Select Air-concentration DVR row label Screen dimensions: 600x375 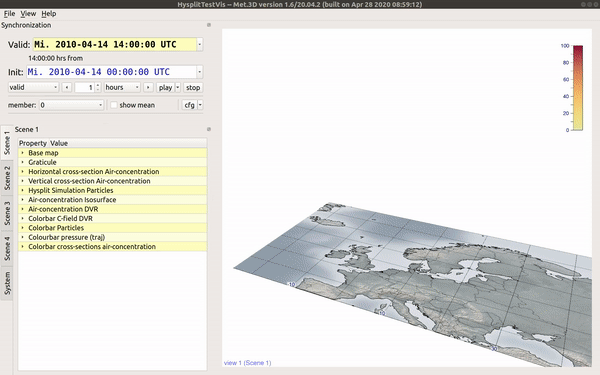click(x=63, y=209)
